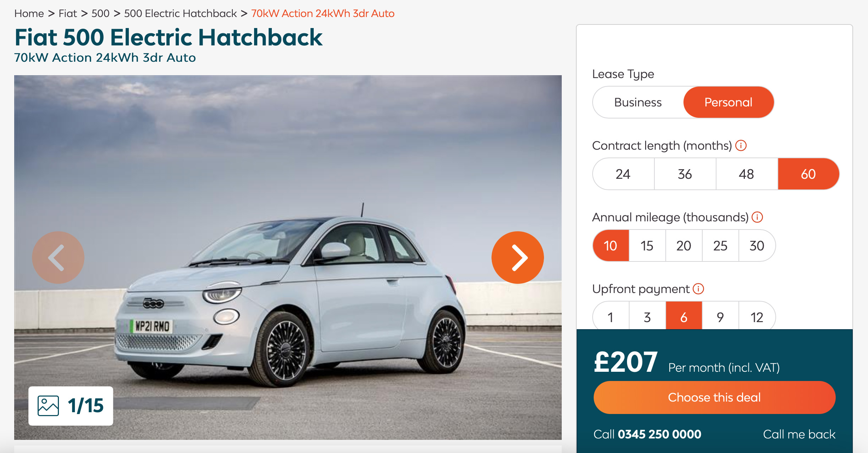Image resolution: width=868 pixels, height=453 pixels.
Task: Select Personal lease type
Action: (x=729, y=102)
